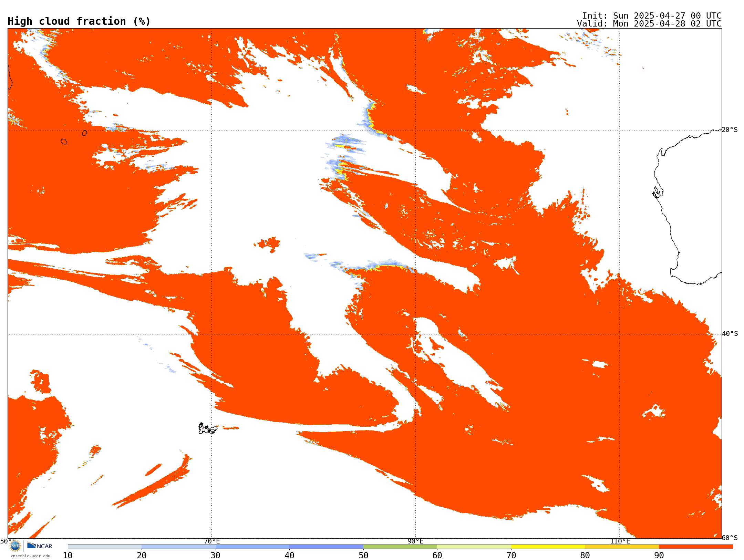Pick the bright yellow 70-80 colorbar segment
This screenshot has height=560, width=744.
point(548,547)
